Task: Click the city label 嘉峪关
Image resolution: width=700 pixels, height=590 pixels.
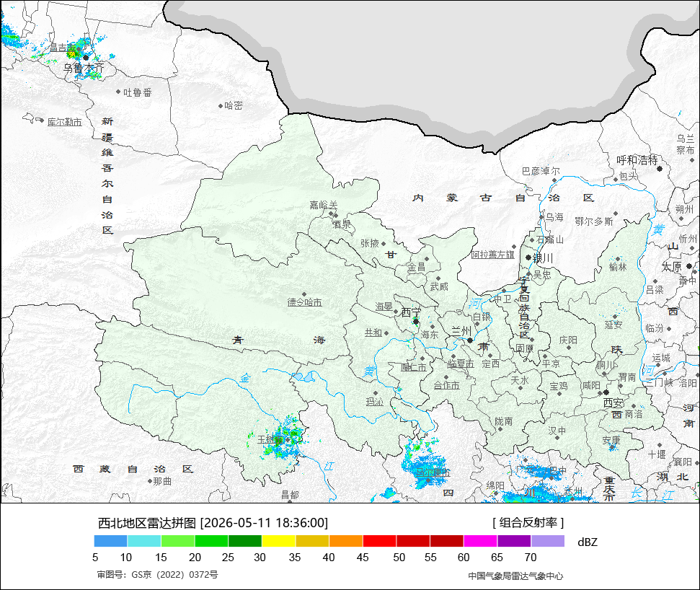Action: (x=324, y=205)
